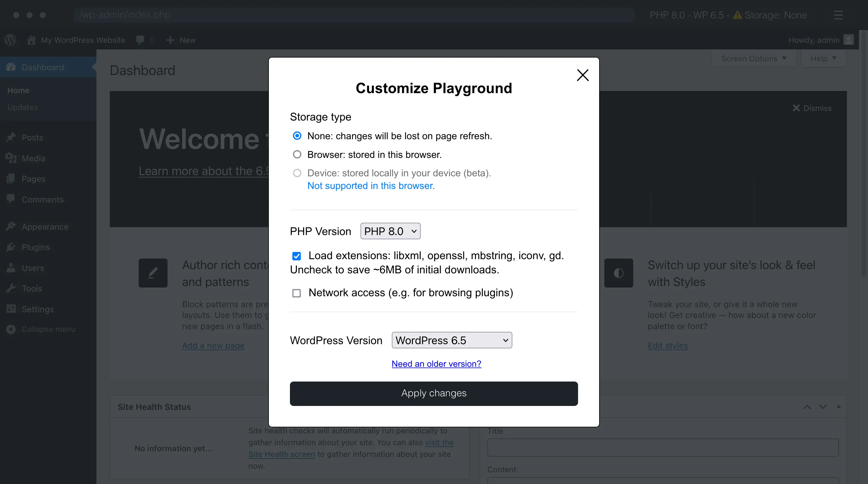This screenshot has width=868, height=484.
Task: Click Apply changes button
Action: [434, 393]
